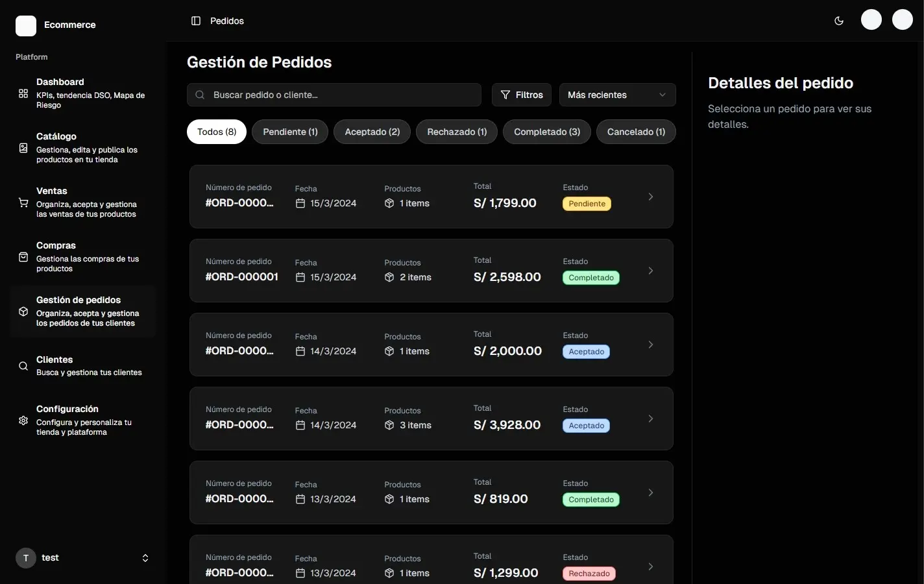
Task: Click the Gestión de pedidos package icon
Action: coord(23,311)
